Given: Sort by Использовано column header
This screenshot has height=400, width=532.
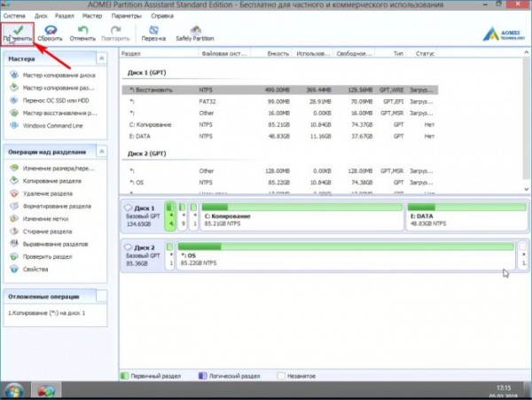Looking at the screenshot, I should click(x=312, y=53).
